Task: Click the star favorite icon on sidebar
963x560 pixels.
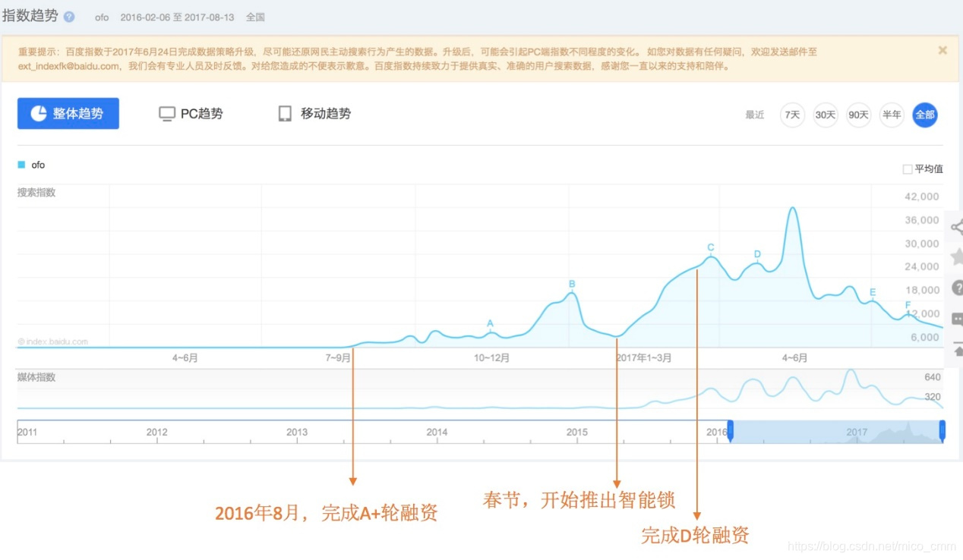Action: [x=957, y=257]
